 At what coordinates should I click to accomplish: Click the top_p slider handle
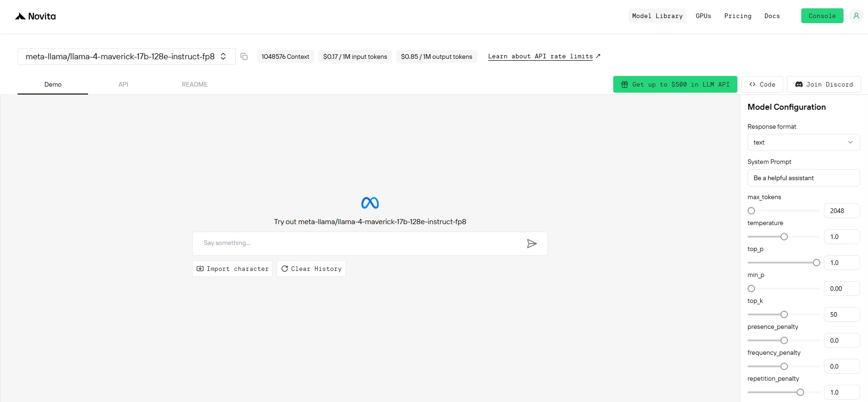(x=817, y=263)
